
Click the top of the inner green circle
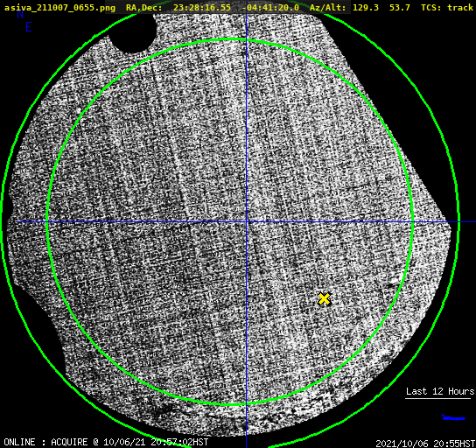pos(230,39)
